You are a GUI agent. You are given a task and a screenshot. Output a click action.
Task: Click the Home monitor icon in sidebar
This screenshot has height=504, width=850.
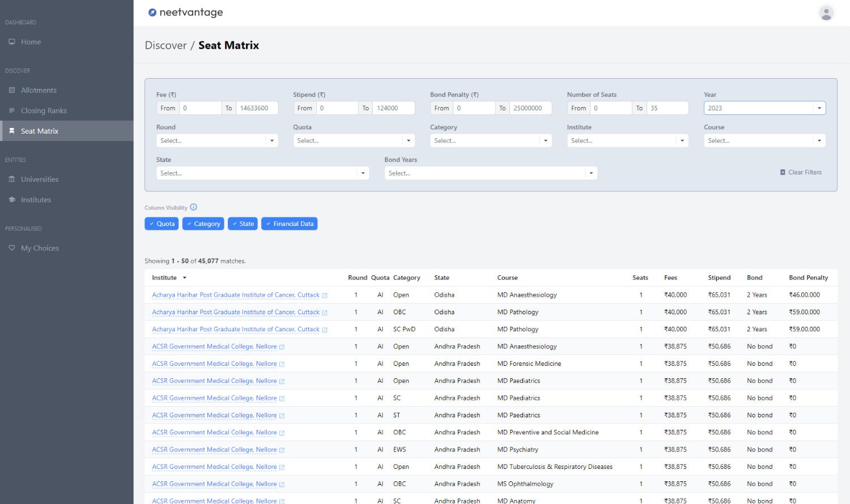[12, 42]
